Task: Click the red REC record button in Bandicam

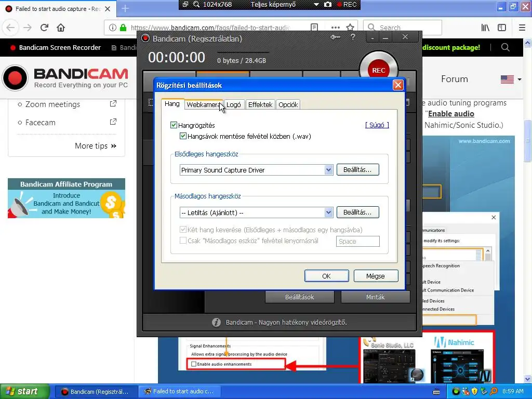Action: pyautogui.click(x=378, y=70)
